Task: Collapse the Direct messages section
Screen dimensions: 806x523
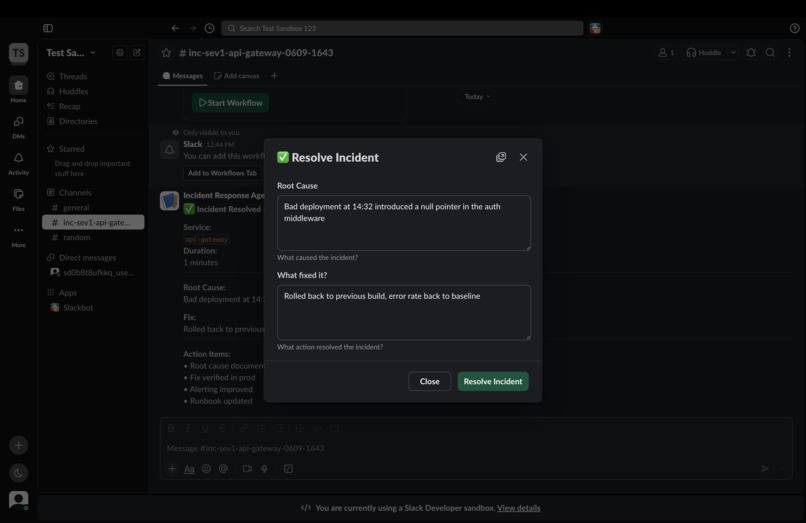Action: [87, 257]
